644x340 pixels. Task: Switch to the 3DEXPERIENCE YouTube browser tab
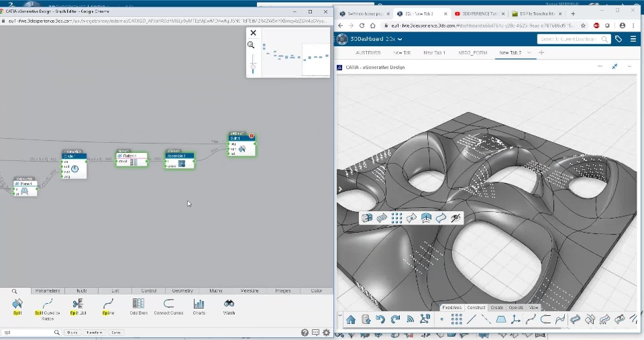(479, 13)
